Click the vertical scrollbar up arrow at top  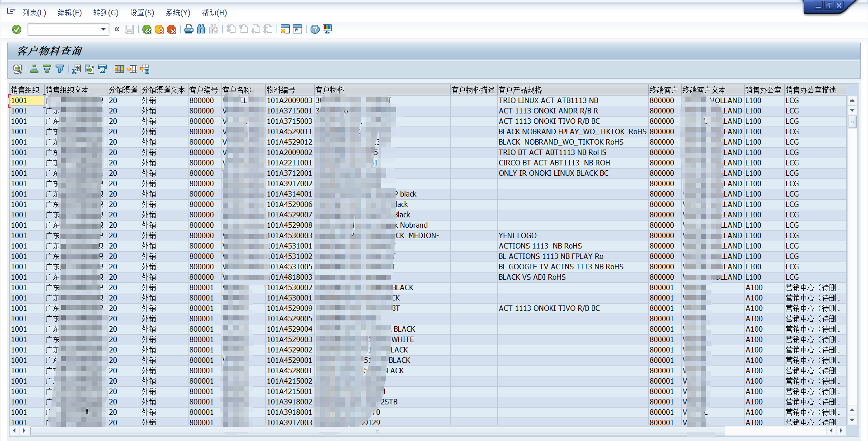click(x=852, y=101)
